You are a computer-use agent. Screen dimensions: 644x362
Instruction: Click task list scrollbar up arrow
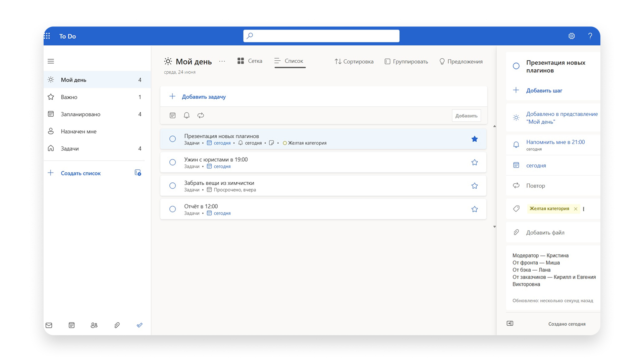(494, 126)
